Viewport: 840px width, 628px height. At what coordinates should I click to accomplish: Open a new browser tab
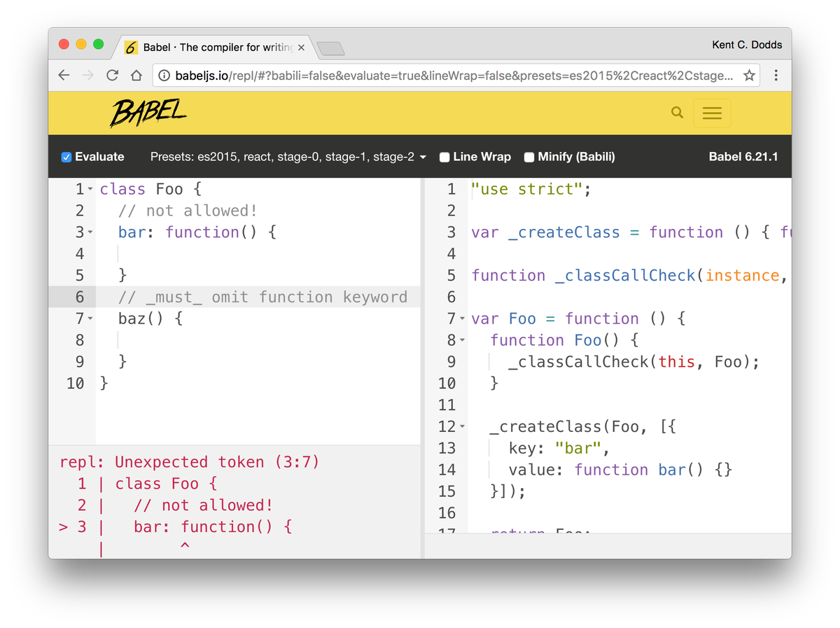[x=330, y=48]
